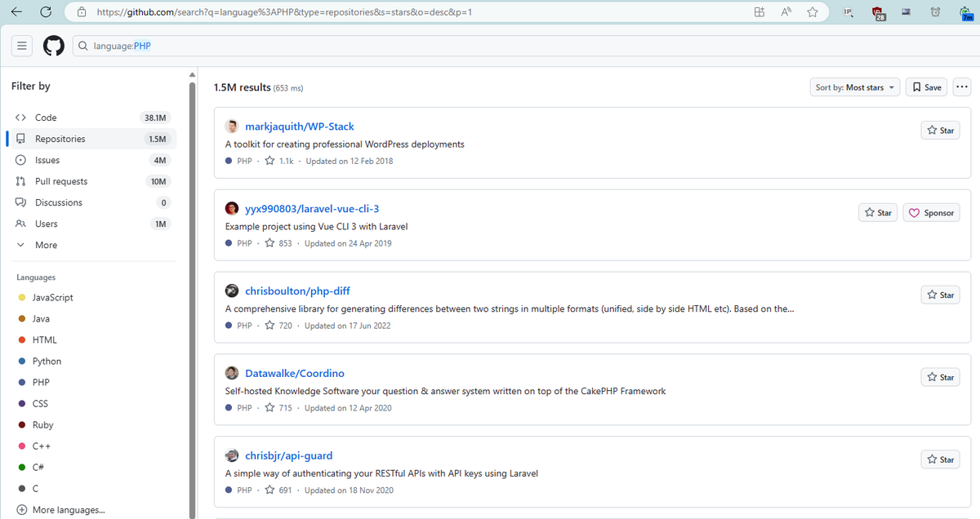Viewport: 980px width, 519px height.
Task: Select the Repositories filter
Action: click(x=91, y=139)
